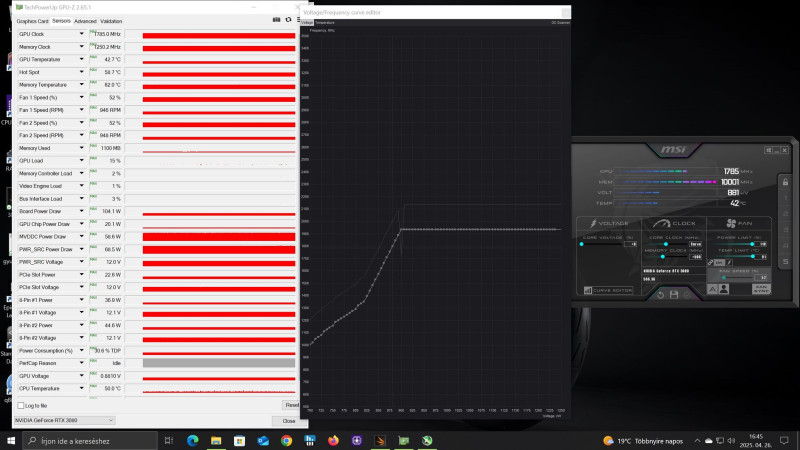Open Board Power Draw dropdown arrow

(x=81, y=211)
